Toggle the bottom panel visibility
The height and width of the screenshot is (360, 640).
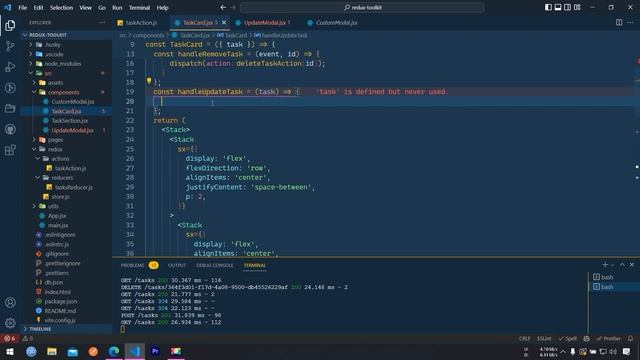558,7
